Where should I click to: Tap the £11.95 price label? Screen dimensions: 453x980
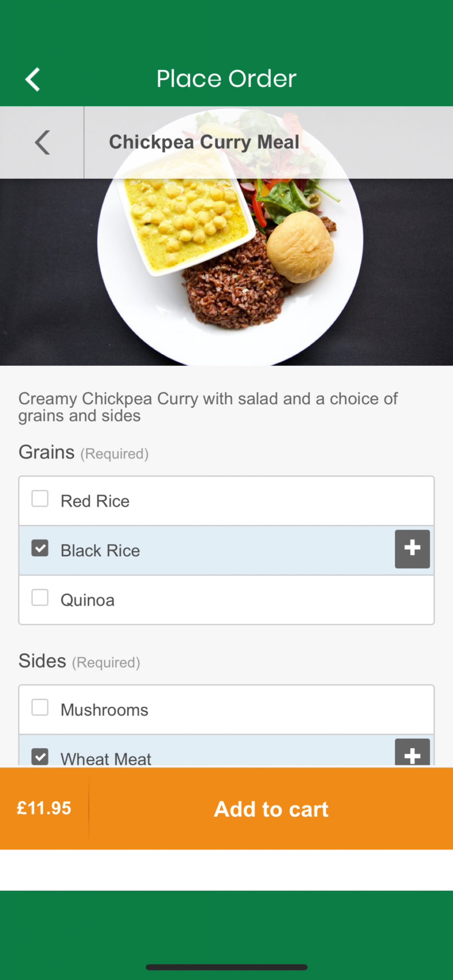[x=44, y=808]
